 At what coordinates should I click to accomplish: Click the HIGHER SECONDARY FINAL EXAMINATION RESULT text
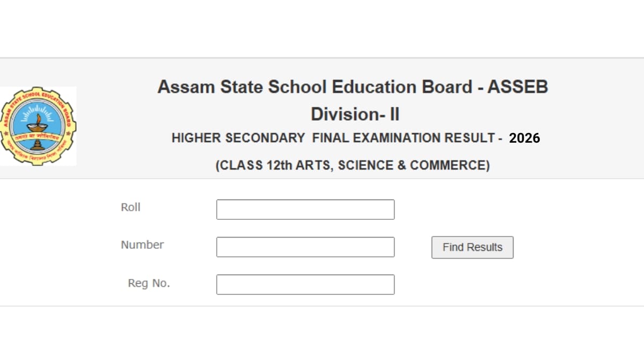335,138
